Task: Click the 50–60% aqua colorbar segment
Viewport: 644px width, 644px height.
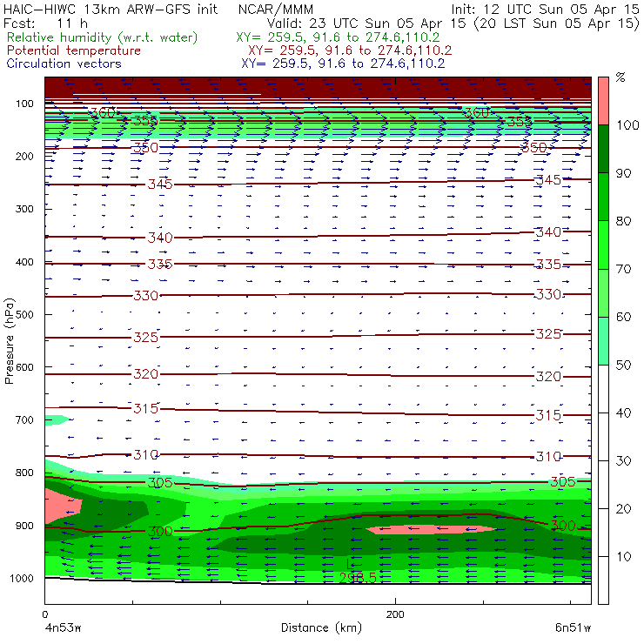Action: [603, 341]
